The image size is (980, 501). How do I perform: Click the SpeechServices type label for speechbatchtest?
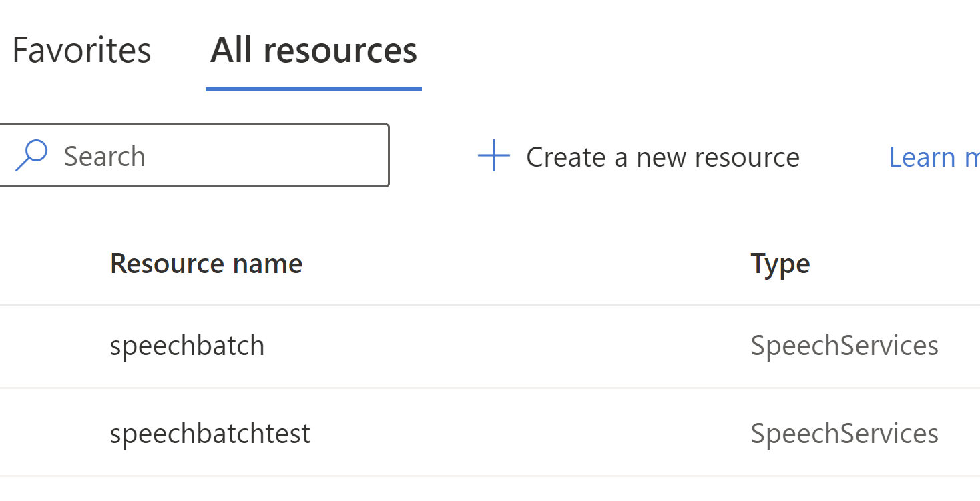(x=844, y=433)
